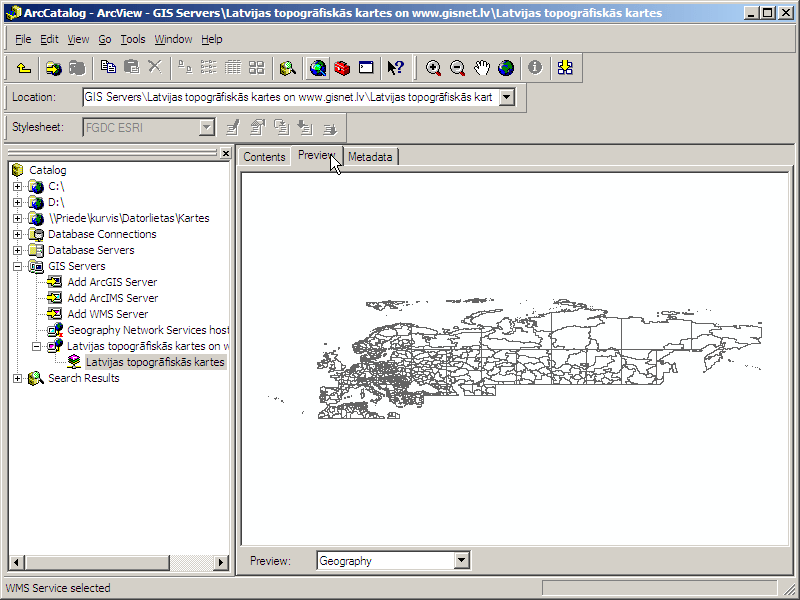Select the Pan hand tool
800x600 pixels.
click(x=482, y=67)
